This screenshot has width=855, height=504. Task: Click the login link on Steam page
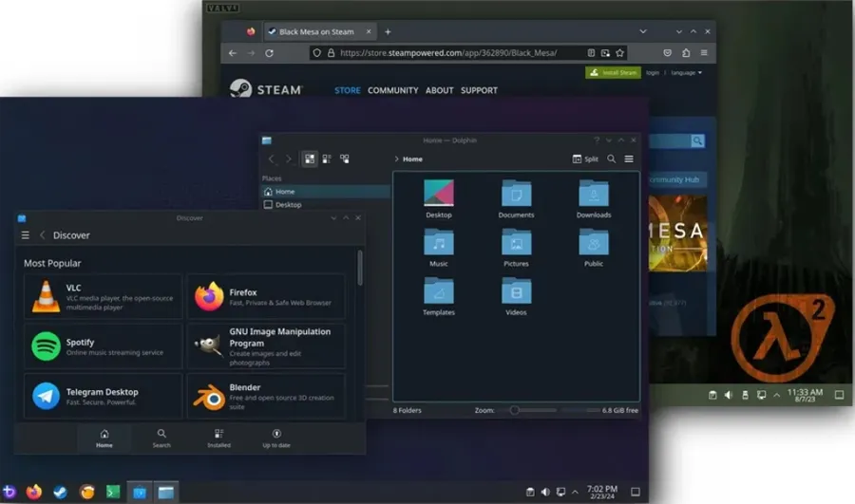652,72
